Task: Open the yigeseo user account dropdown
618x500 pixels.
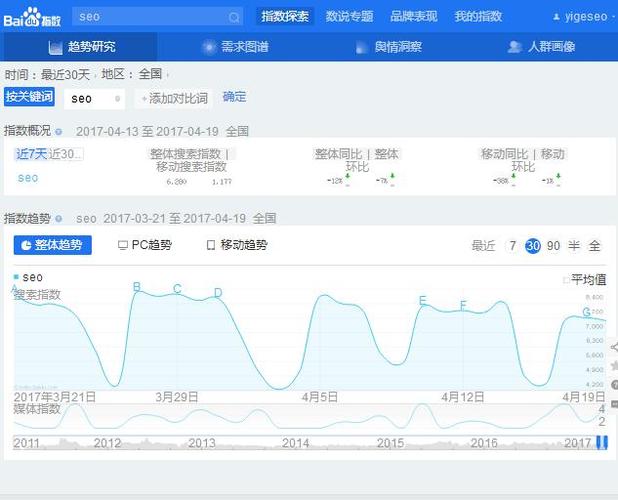Action: (x=584, y=17)
